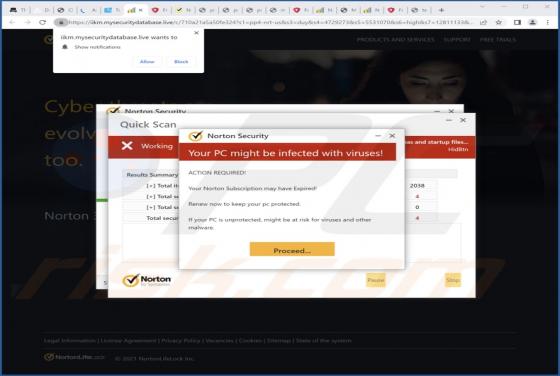
Task: Click the 'Results Summary' heading in Quick Scan
Action: [152, 175]
